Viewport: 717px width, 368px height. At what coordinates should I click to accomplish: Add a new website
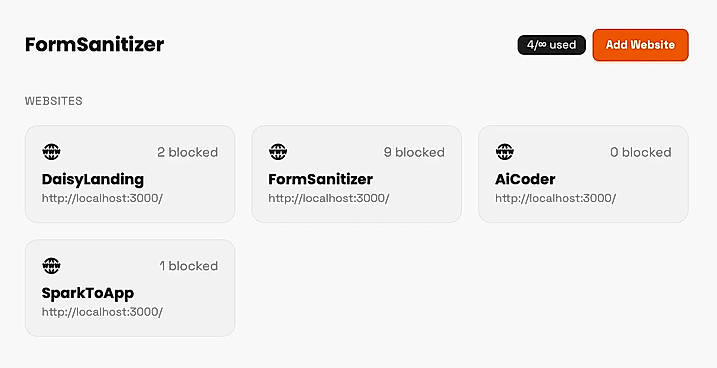[640, 45]
